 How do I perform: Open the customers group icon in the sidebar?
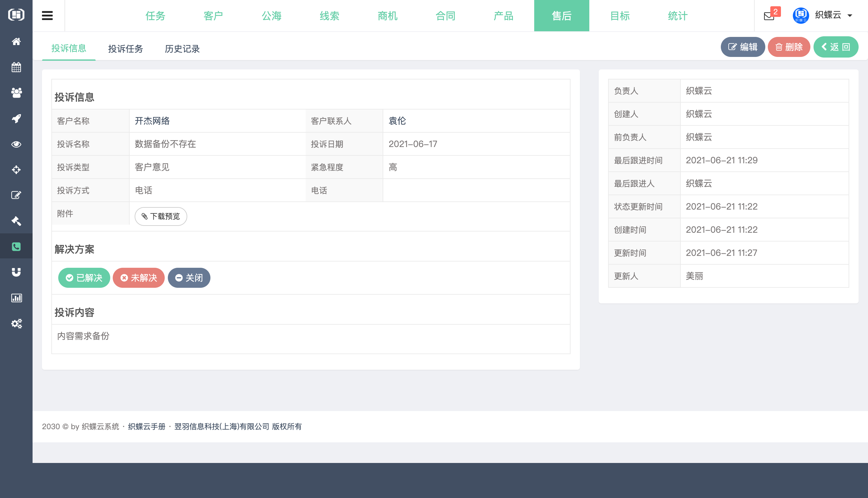tap(16, 93)
